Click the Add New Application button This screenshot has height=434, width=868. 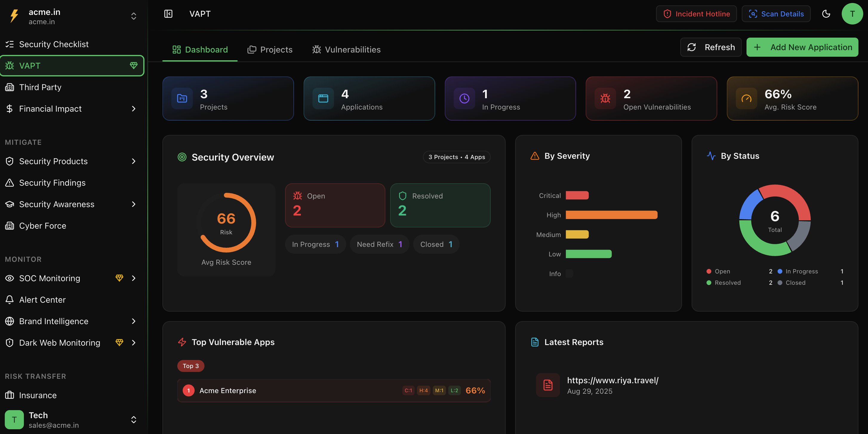coord(802,47)
